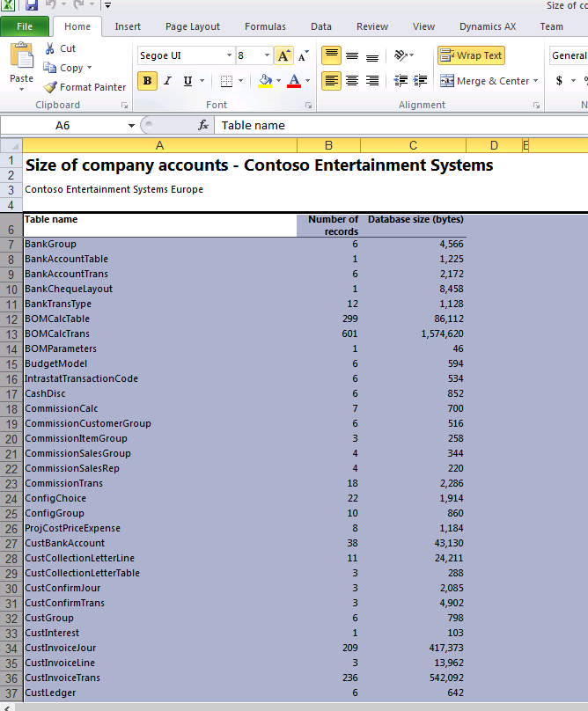This screenshot has width=588, height=711.
Task: Click the Decrease Font Size icon
Action: pos(303,55)
